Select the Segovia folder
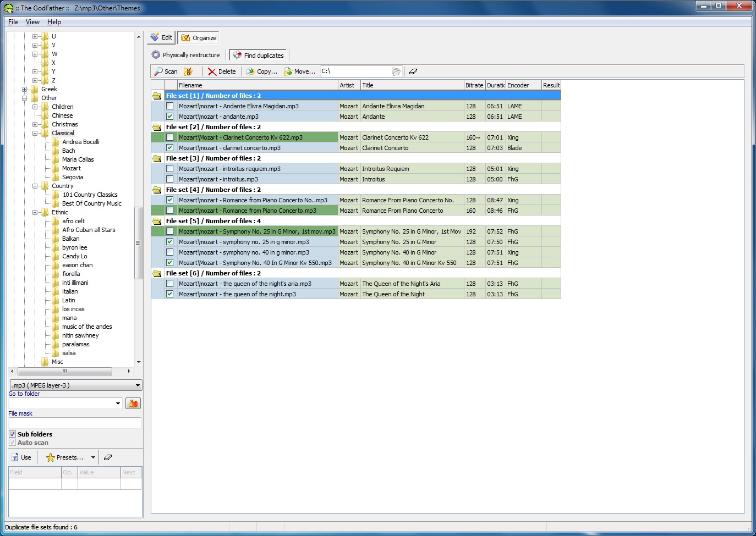This screenshot has height=536, width=756. pos(73,177)
